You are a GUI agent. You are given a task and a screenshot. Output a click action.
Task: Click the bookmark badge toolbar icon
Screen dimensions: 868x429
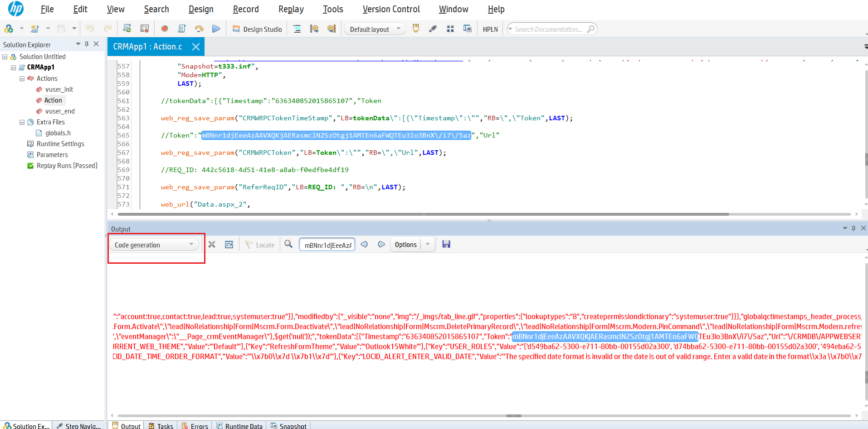[x=416, y=29]
